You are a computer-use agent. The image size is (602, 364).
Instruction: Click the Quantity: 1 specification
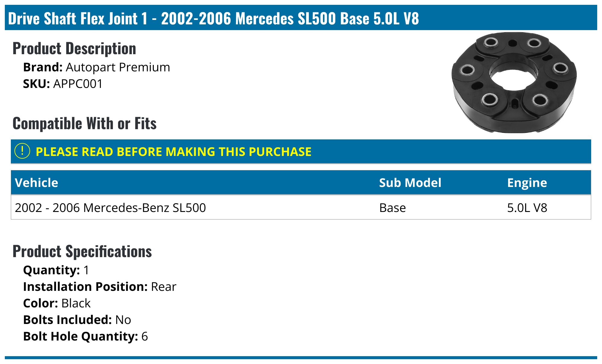click(56, 270)
